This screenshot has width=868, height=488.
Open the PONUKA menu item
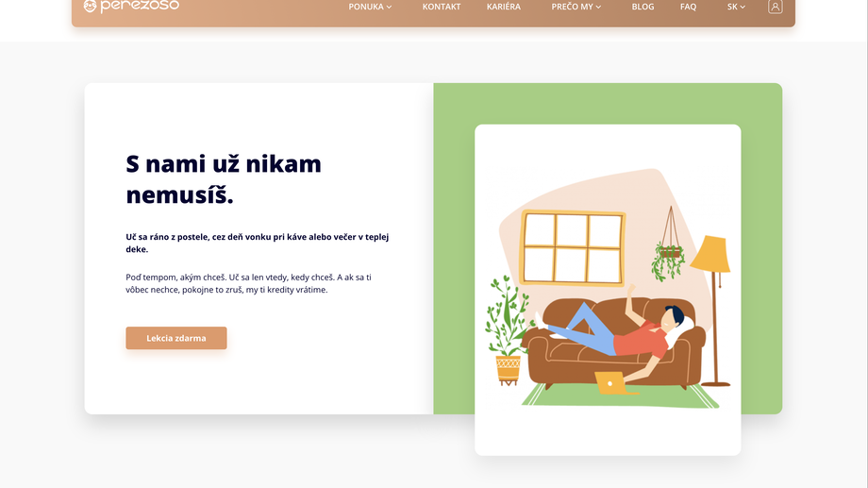366,7
